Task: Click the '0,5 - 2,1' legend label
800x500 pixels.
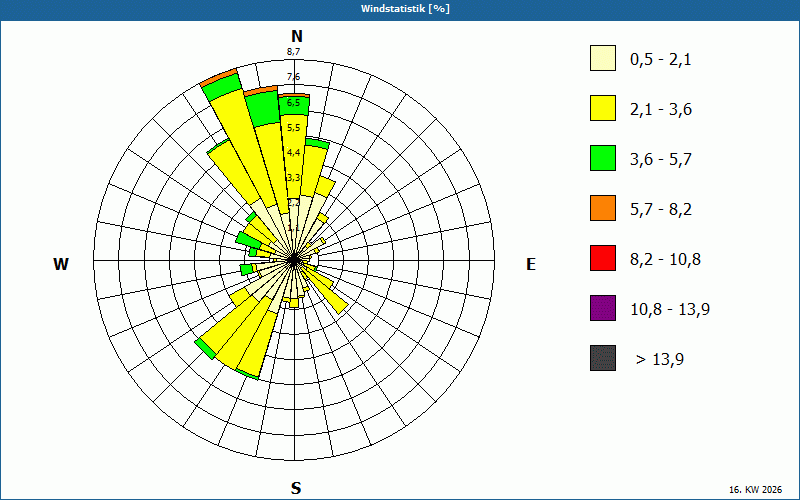Action: [661, 60]
